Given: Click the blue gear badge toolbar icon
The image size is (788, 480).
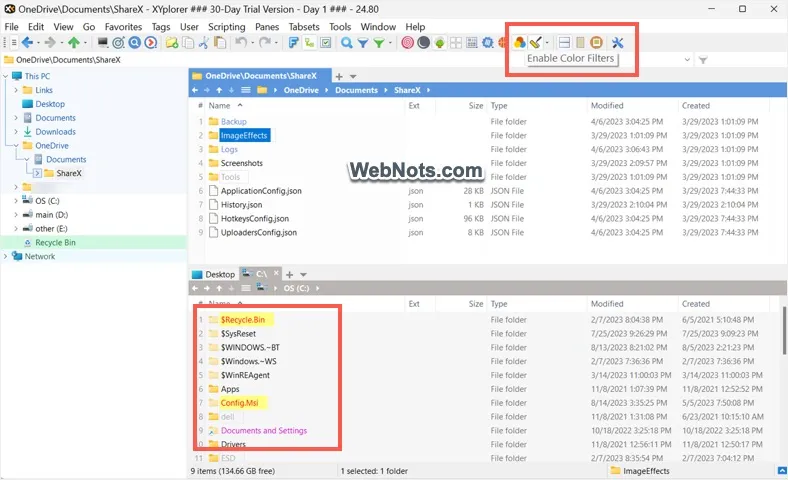Looking at the screenshot, I should pos(488,43).
